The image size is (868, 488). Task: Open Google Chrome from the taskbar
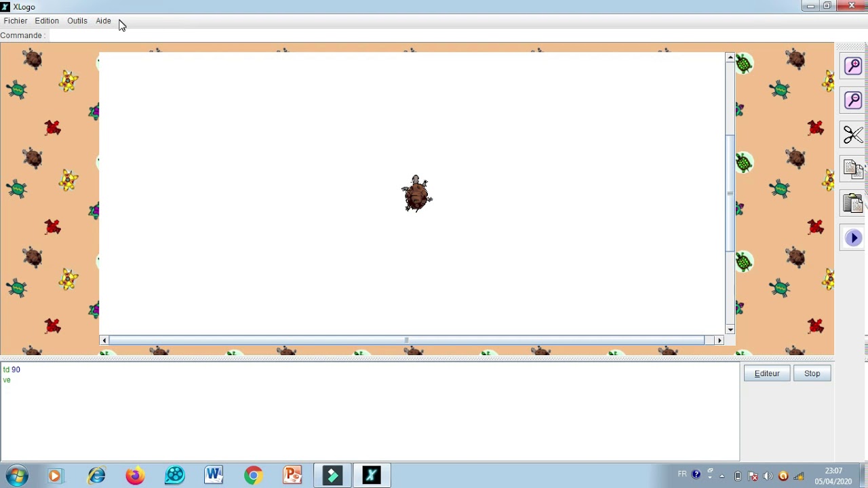[x=253, y=475]
